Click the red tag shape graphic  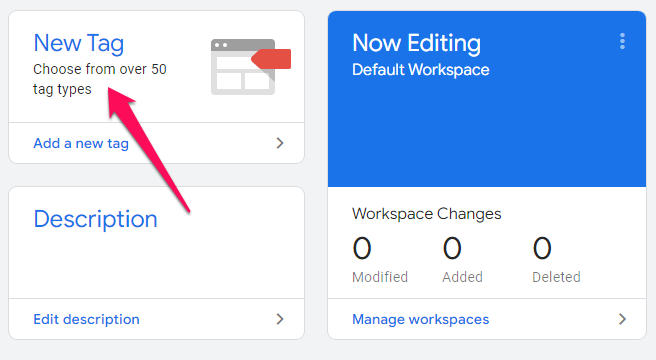271,59
